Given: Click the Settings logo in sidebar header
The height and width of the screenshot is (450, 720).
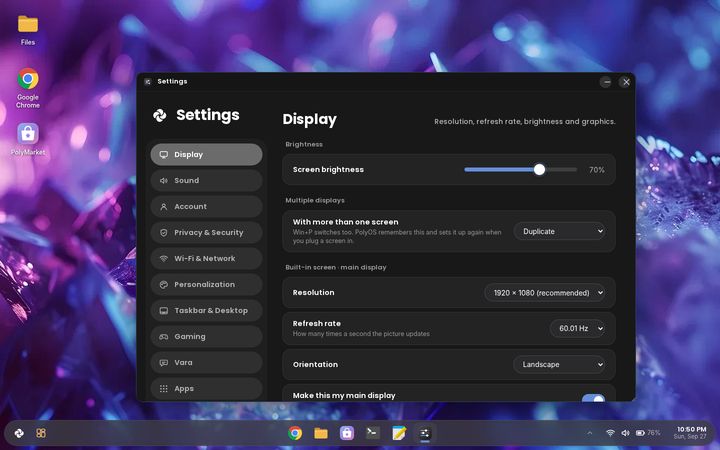Looking at the screenshot, I should tap(160, 115).
